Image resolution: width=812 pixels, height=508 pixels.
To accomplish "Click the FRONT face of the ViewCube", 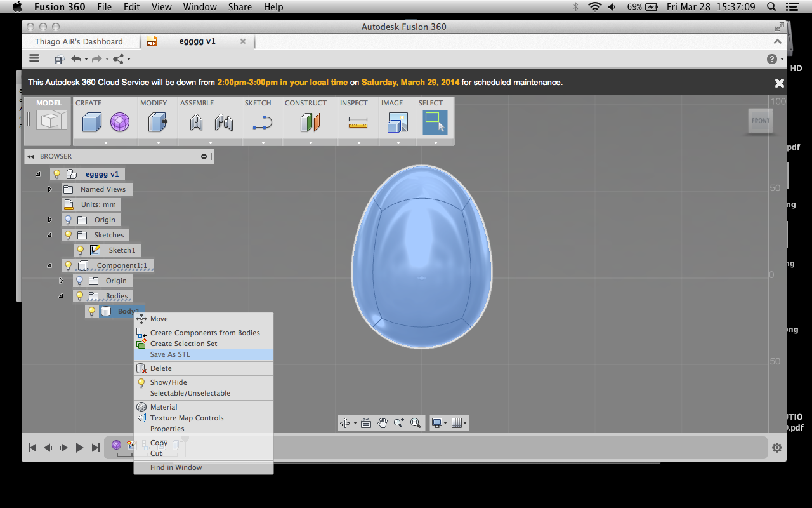I will 761,121.
